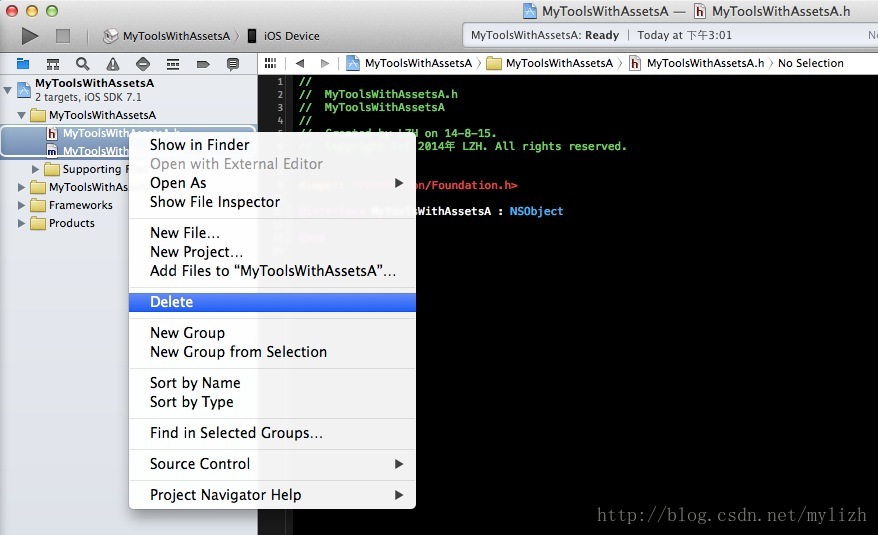Expand the Supporting Files group triangle
Image resolution: width=878 pixels, height=535 pixels.
(35, 169)
